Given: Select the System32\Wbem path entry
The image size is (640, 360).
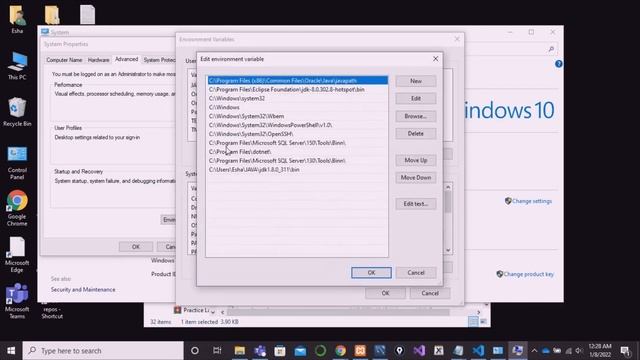Looking at the screenshot, I should (x=298, y=116).
